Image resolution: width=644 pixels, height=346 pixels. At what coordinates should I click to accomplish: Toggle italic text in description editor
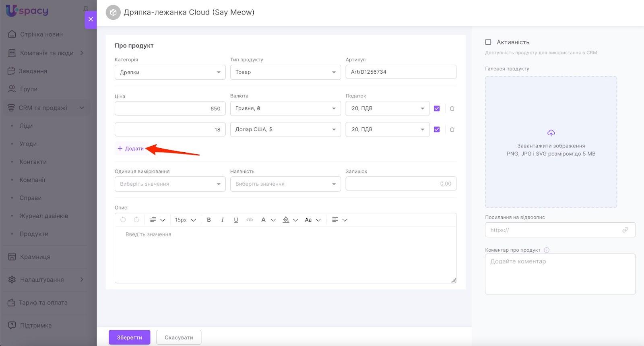(x=222, y=220)
